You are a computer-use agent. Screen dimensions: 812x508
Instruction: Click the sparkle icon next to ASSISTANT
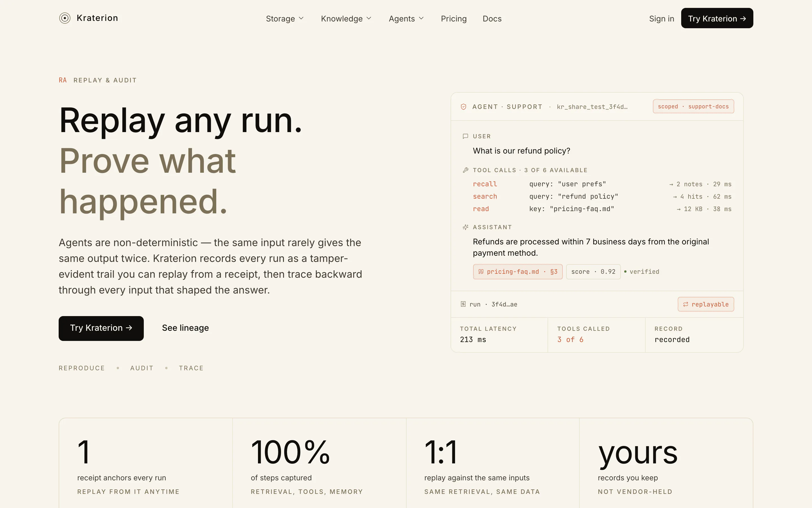465,227
